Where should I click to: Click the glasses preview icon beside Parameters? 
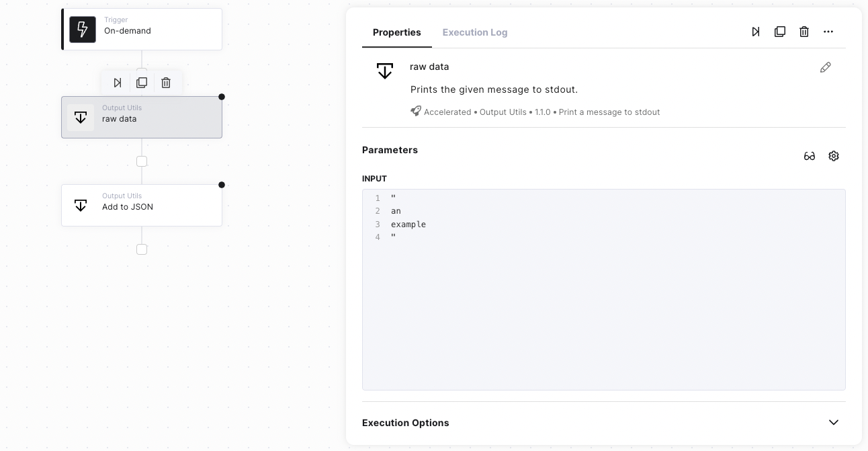(x=810, y=156)
